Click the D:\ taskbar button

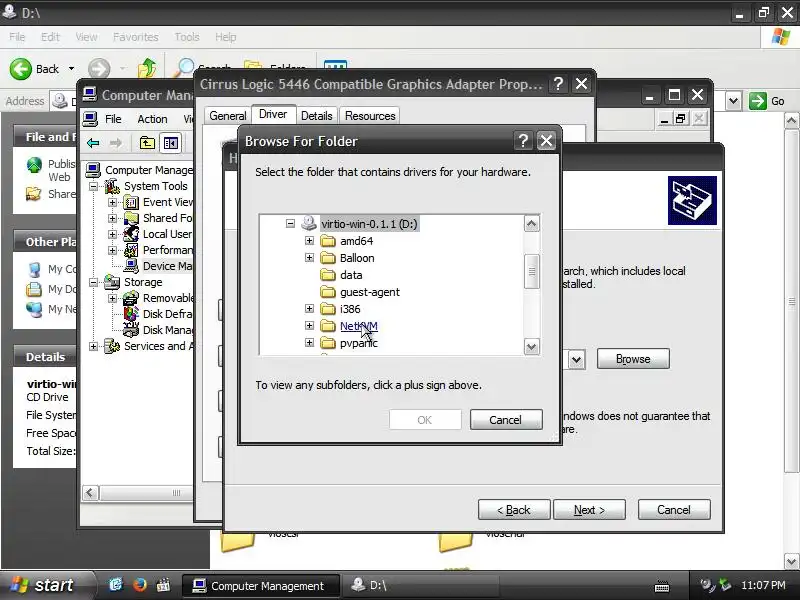tap(419, 586)
